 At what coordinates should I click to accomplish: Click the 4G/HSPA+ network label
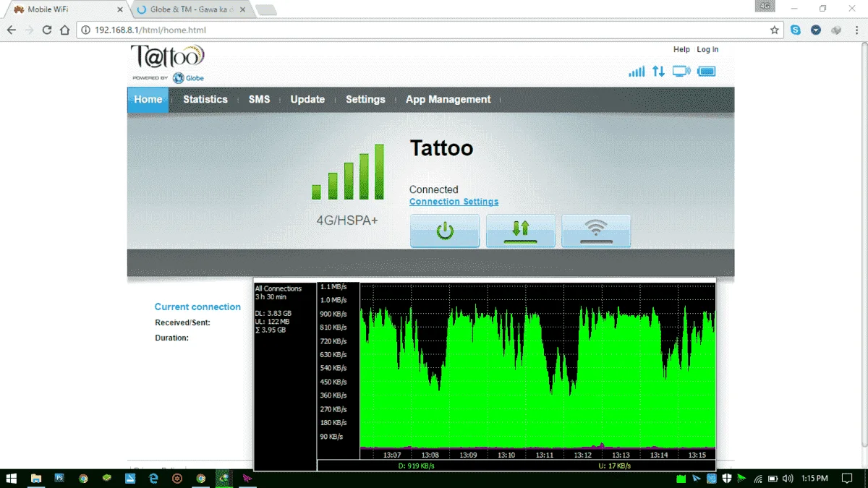click(x=347, y=220)
